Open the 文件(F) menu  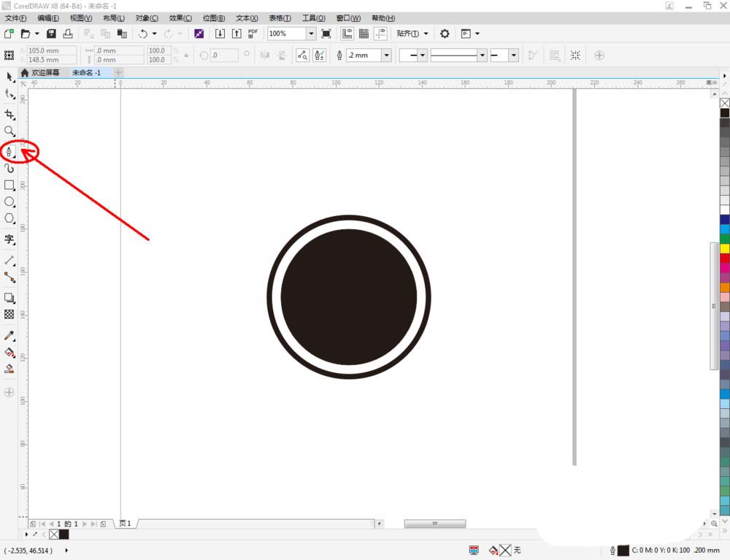coord(15,18)
